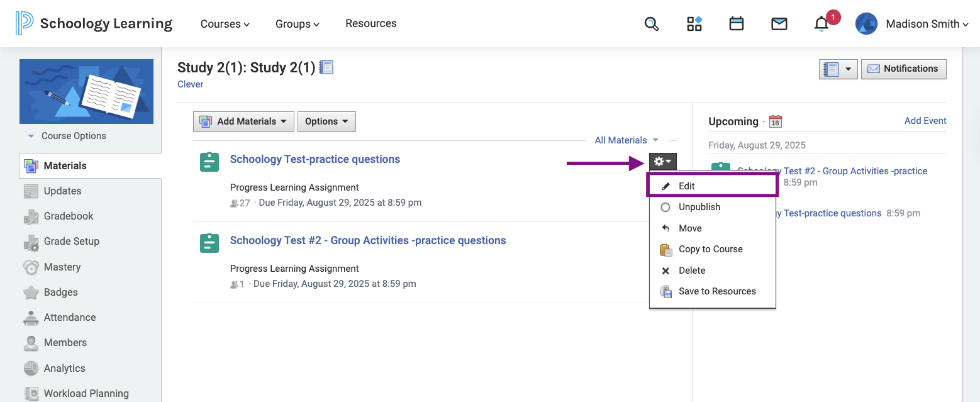Click the Attendance sidebar icon
Screen dimensions: 980x402
point(31,318)
